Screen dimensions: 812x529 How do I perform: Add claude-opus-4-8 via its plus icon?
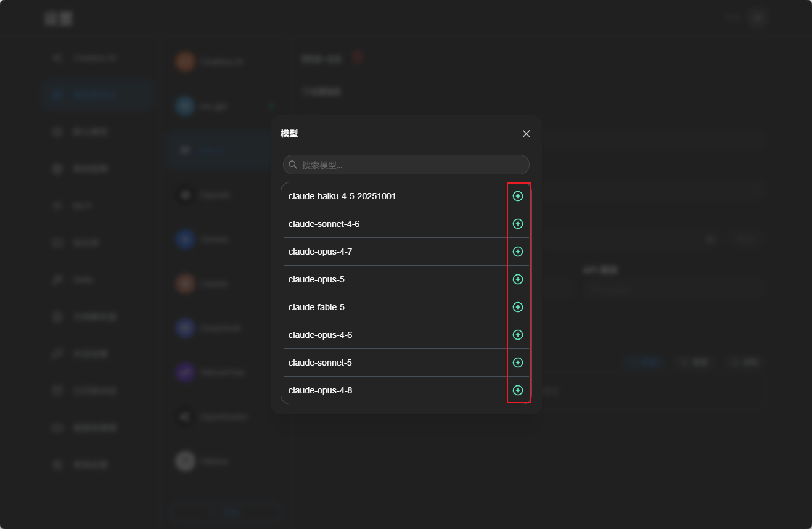[518, 390]
